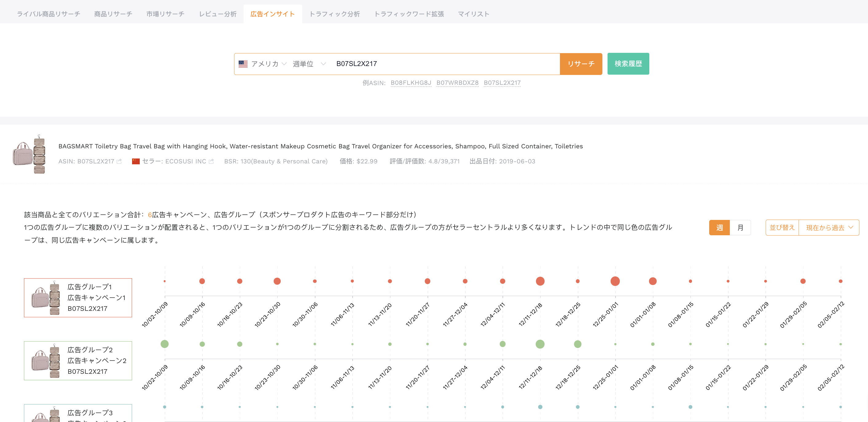The width and height of the screenshot is (868, 422).
Task: Open external link icon beside product ASIN
Action: point(119,162)
